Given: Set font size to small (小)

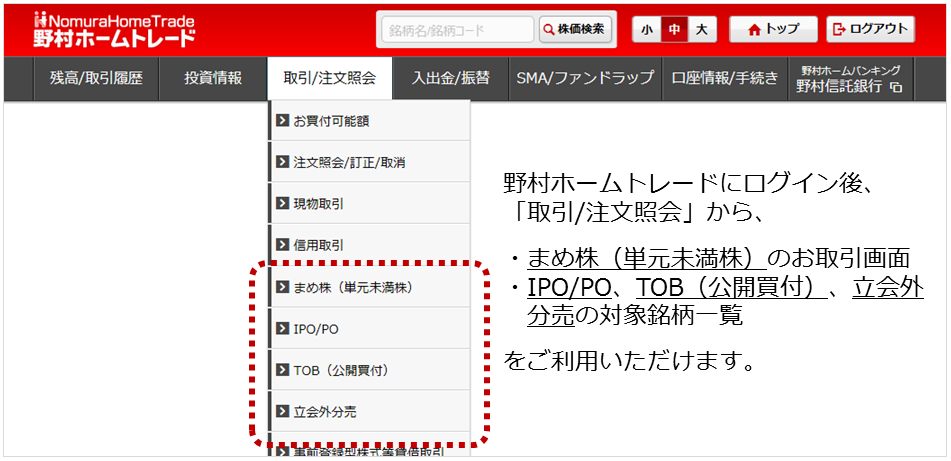Looking at the screenshot, I should pyautogui.click(x=647, y=29).
